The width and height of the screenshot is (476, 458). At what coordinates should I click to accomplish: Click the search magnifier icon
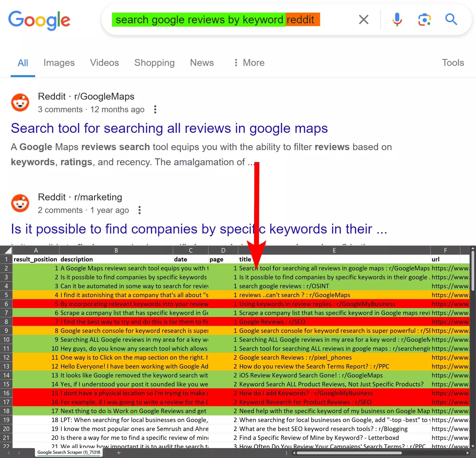(451, 20)
